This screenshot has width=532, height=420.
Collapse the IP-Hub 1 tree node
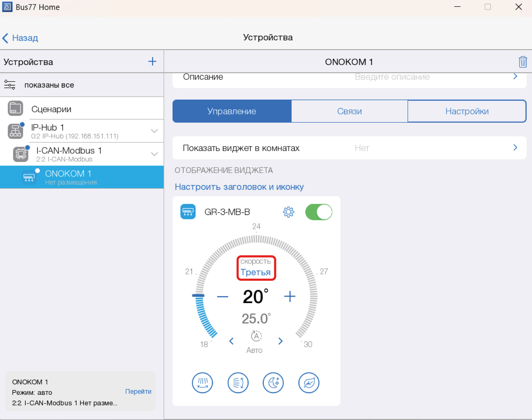click(x=154, y=131)
